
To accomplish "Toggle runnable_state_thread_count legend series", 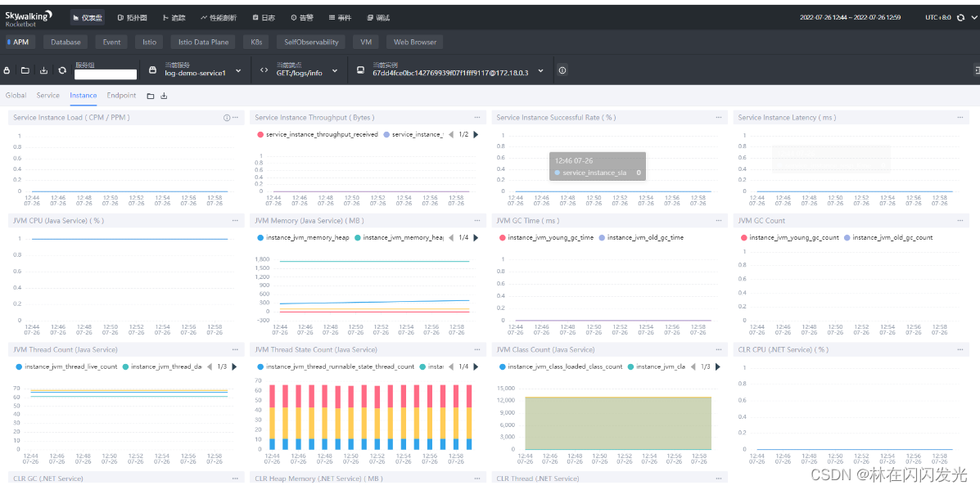I will tap(336, 366).
